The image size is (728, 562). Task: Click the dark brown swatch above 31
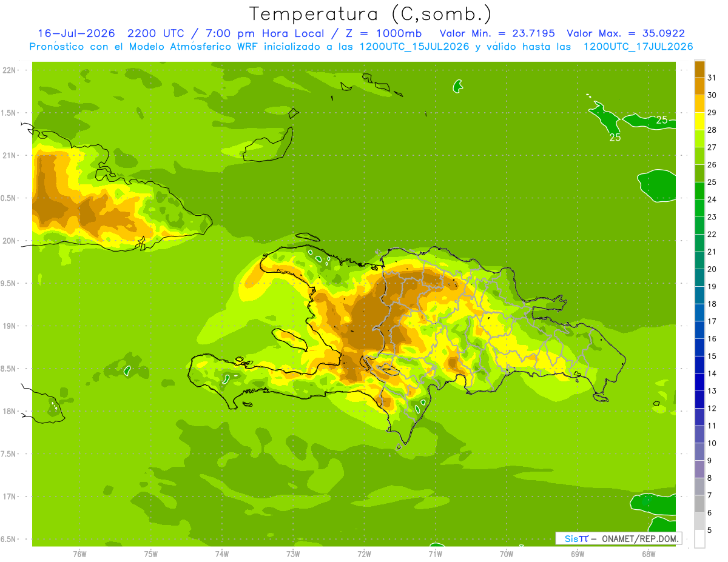pos(699,69)
